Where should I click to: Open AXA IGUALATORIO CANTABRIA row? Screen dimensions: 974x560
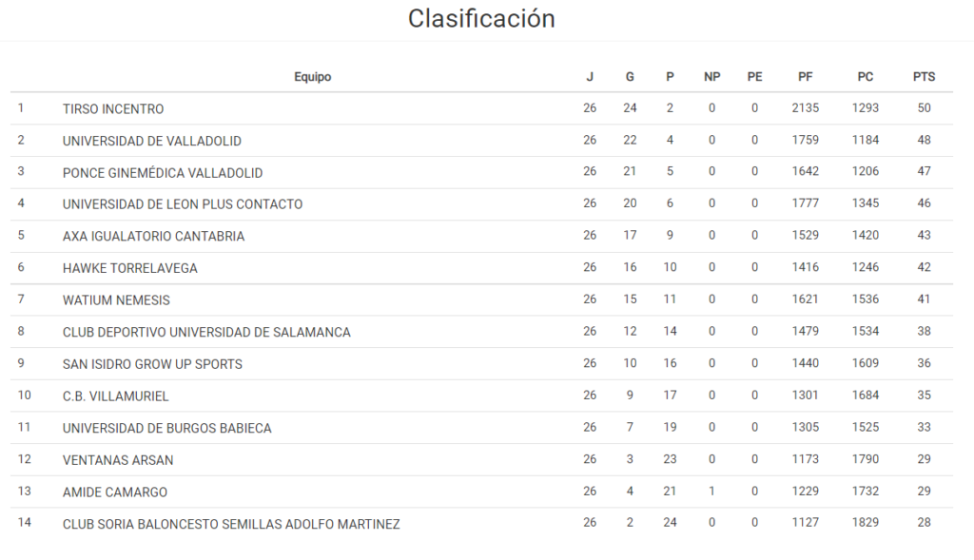pyautogui.click(x=153, y=236)
